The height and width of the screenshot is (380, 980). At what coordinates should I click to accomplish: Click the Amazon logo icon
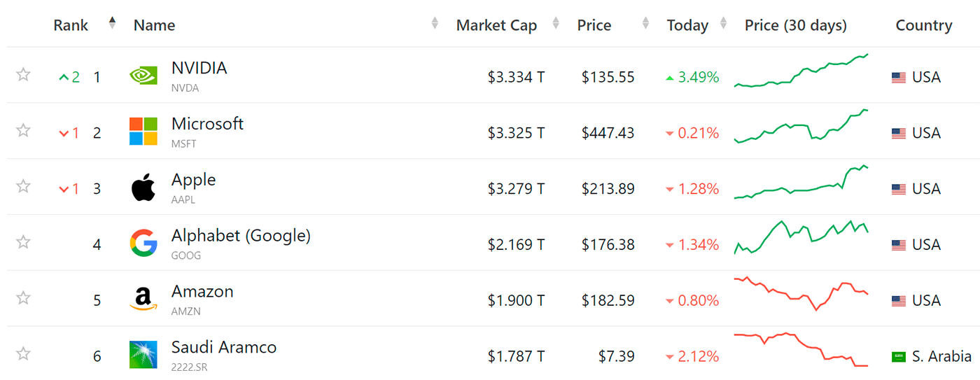[143, 300]
